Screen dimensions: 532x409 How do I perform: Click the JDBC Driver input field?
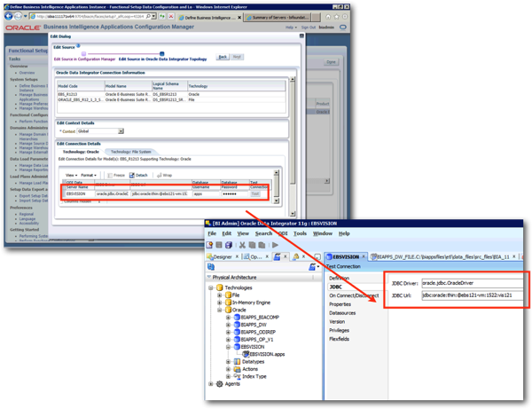coord(472,283)
